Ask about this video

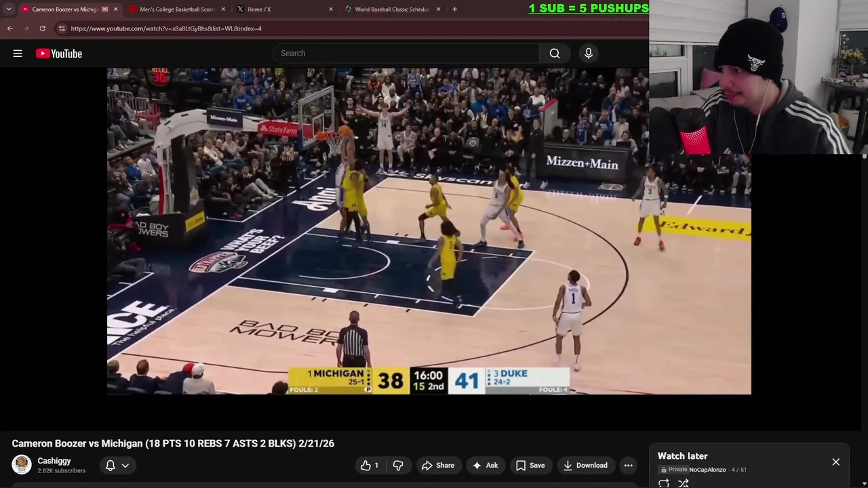[485, 465]
